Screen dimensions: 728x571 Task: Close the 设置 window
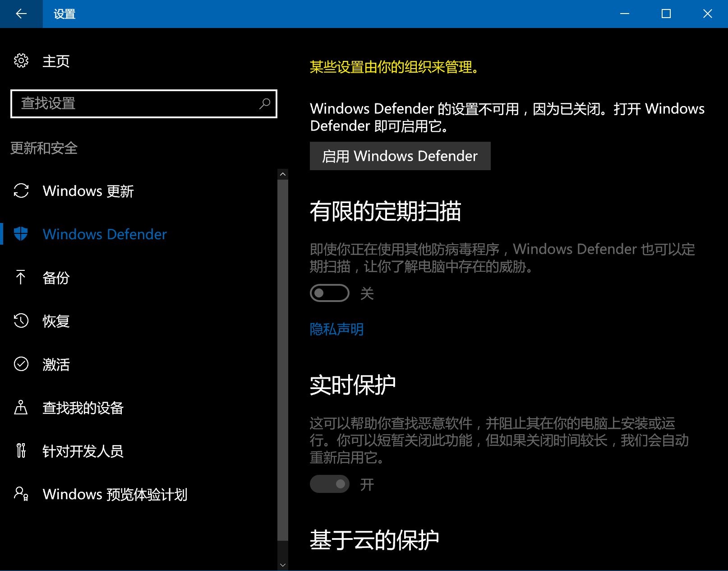tap(708, 14)
